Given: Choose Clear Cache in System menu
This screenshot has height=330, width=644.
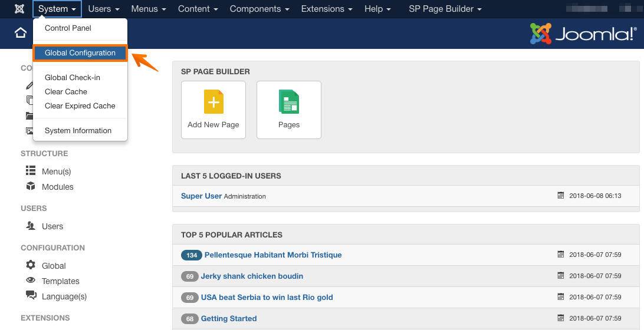Looking at the screenshot, I should [66, 92].
